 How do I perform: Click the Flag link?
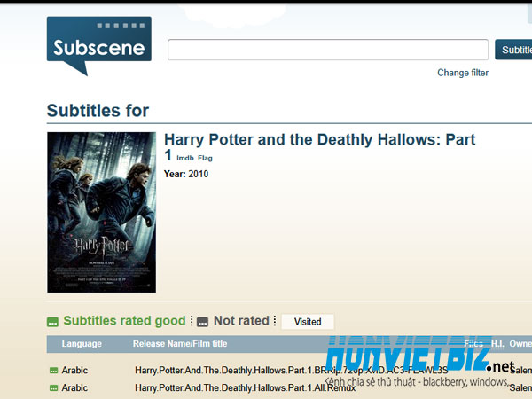coord(205,158)
